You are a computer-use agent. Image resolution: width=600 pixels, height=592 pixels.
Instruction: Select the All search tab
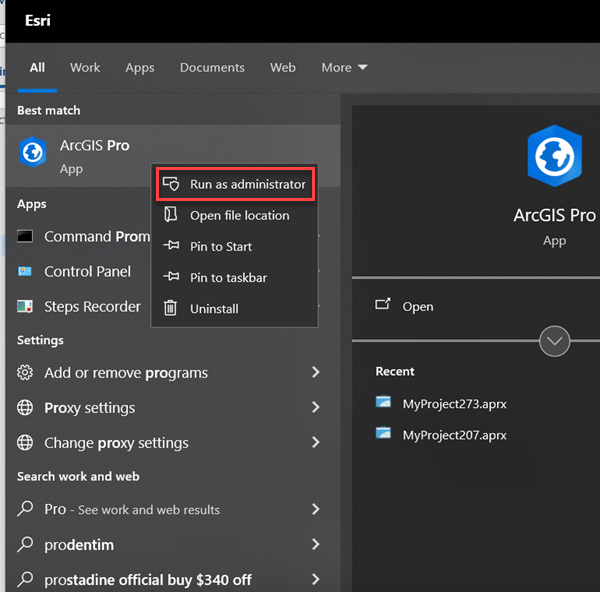[37, 68]
